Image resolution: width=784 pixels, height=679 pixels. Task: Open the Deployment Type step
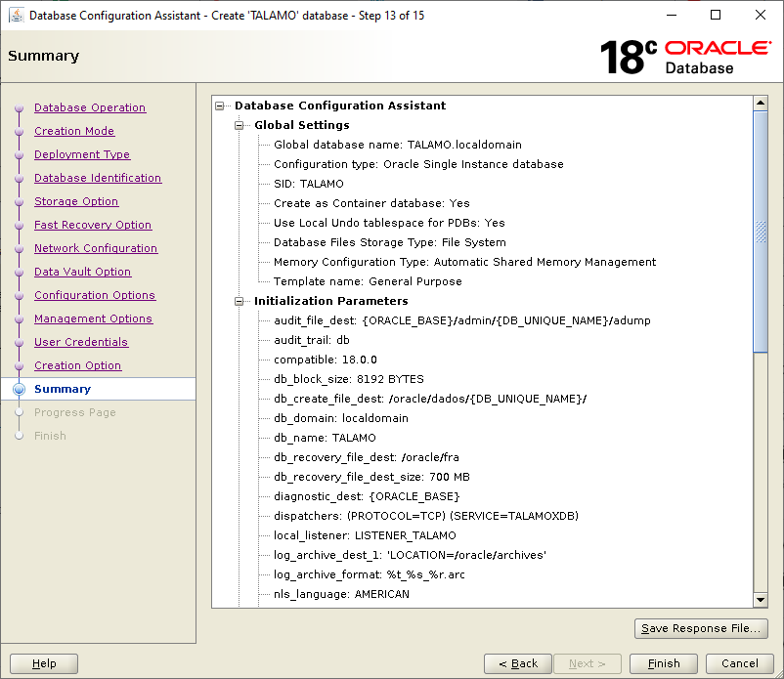point(82,154)
